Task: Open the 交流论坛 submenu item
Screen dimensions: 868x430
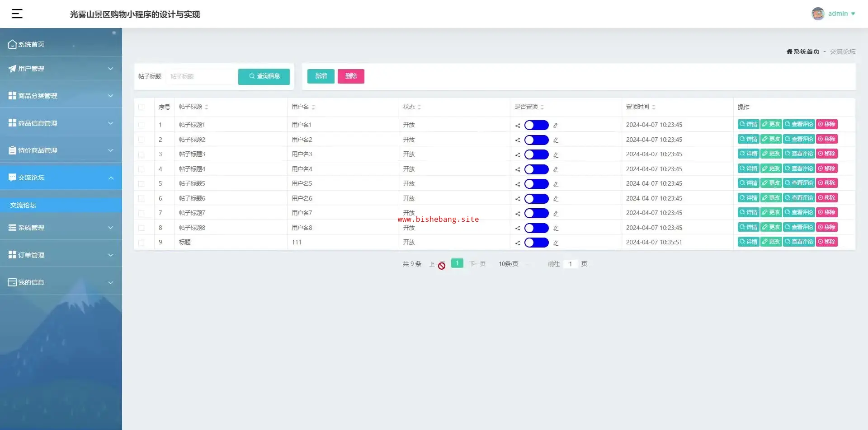Action: (24, 205)
